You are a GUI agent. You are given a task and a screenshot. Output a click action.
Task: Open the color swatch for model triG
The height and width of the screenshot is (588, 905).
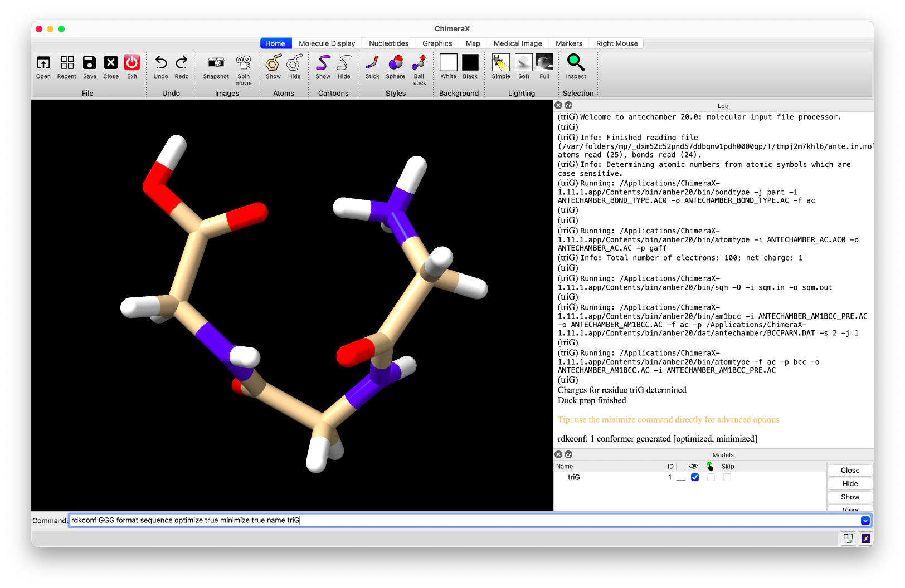tap(681, 477)
